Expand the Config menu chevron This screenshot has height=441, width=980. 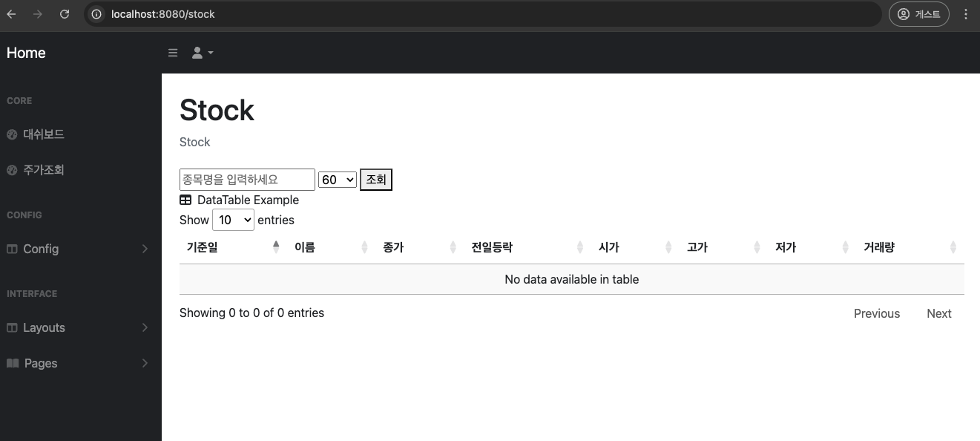pos(145,249)
